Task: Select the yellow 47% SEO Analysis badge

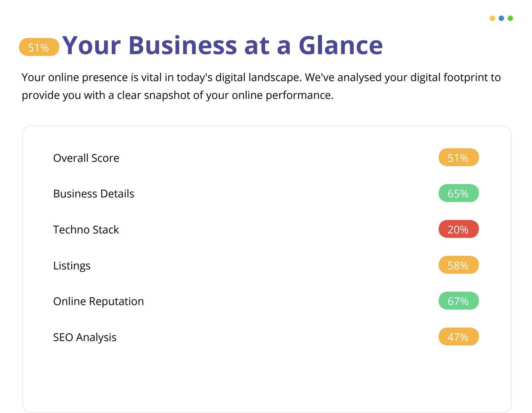Action: [x=458, y=337]
